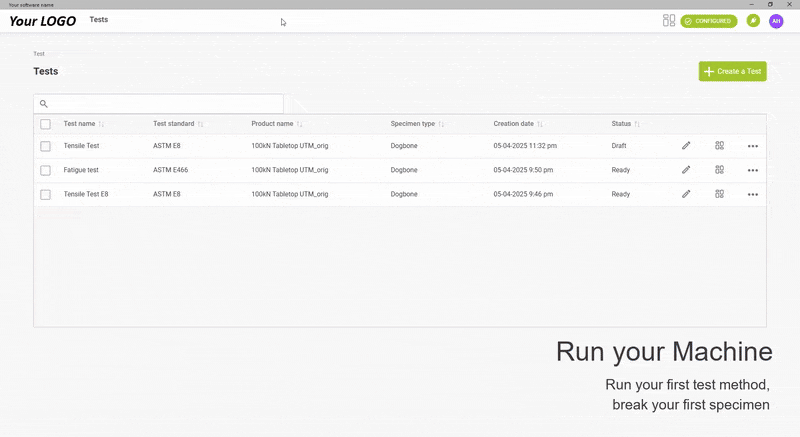Sort the table by Creation date
The width and height of the screenshot is (800, 437).
540,124
